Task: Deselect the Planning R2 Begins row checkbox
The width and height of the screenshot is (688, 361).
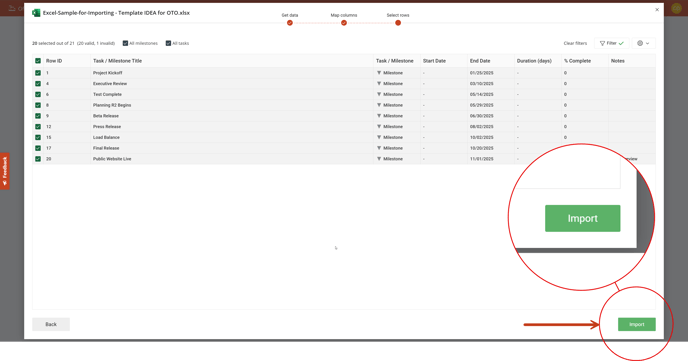Action: 38,105
